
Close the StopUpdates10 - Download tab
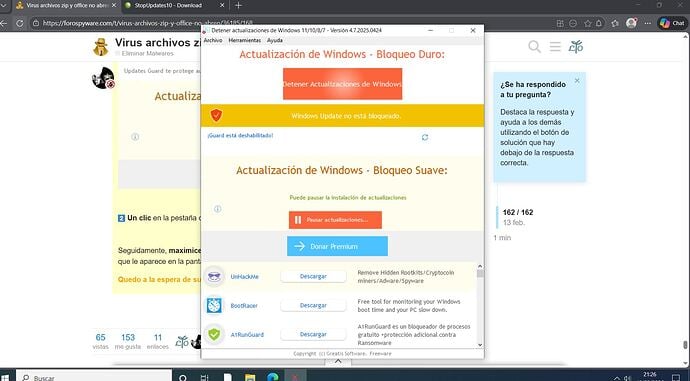click(x=222, y=5)
